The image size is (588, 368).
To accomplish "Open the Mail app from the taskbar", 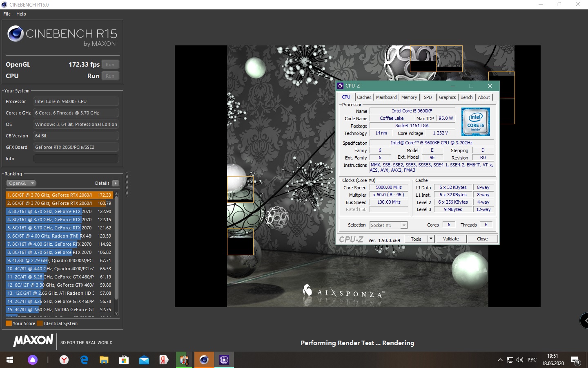I will (x=144, y=360).
